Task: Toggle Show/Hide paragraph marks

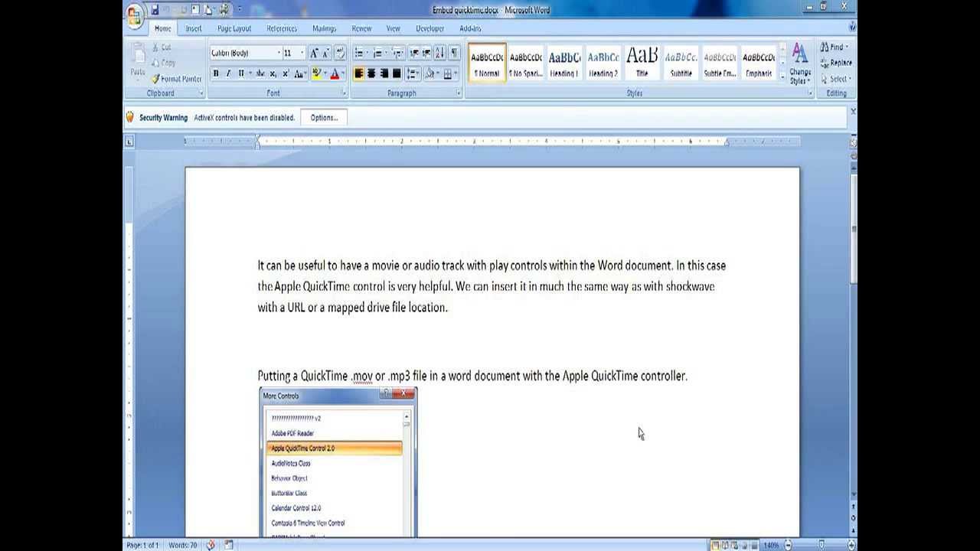Action: point(454,53)
